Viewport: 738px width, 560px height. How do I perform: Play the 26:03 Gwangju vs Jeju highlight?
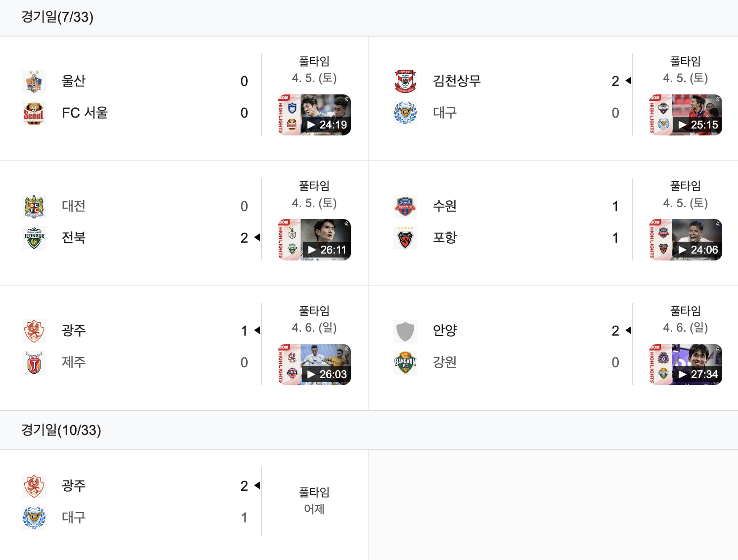[314, 364]
